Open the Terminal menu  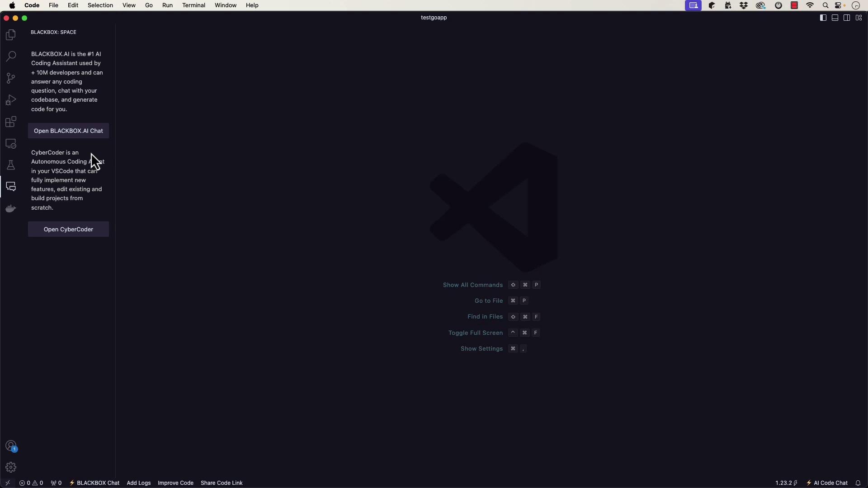(x=193, y=5)
